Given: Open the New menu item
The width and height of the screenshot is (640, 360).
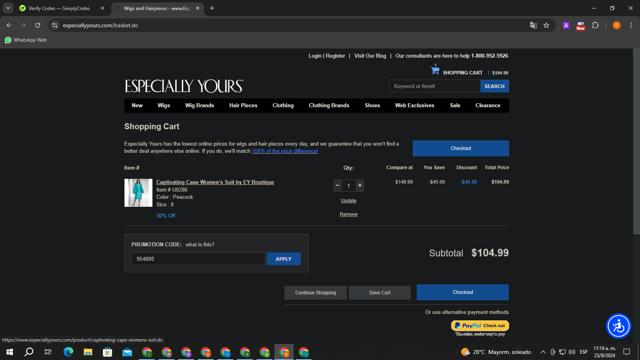Looking at the screenshot, I should [x=137, y=105].
